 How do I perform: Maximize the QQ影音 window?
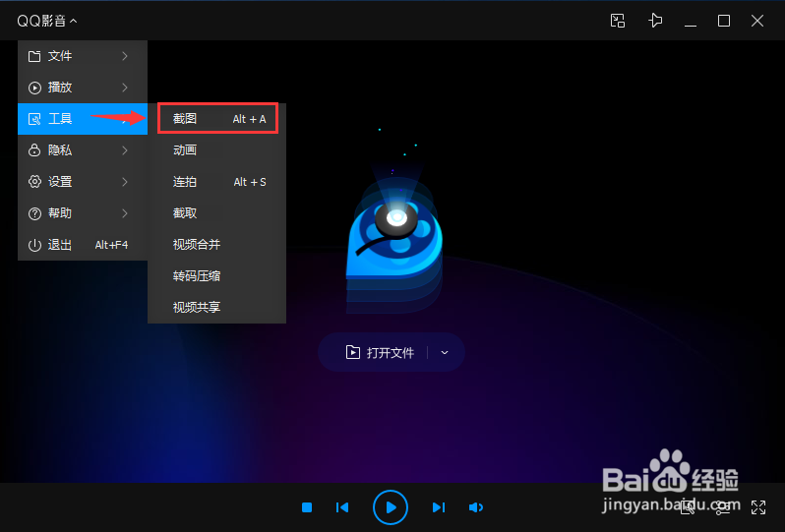pyautogui.click(x=723, y=21)
